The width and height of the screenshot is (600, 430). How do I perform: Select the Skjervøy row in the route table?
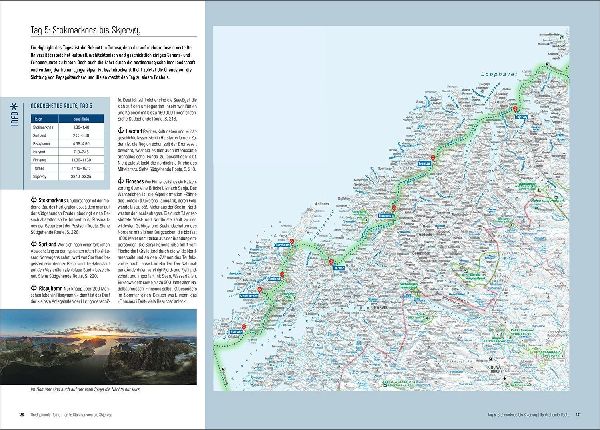tap(67, 177)
